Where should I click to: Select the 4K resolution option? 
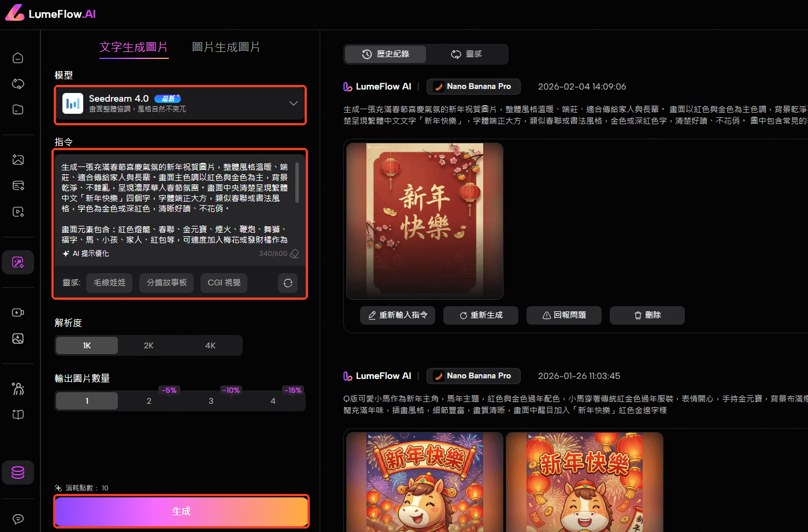coord(210,345)
